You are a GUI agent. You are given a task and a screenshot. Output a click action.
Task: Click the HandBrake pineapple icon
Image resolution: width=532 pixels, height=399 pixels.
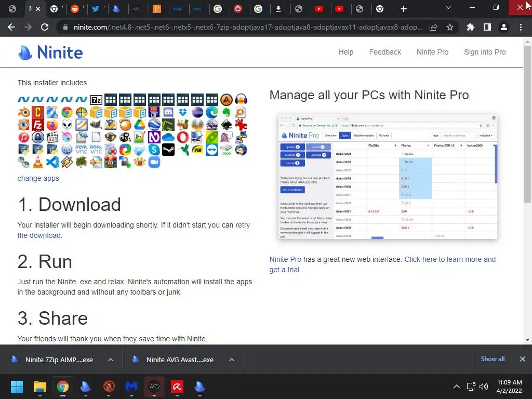click(183, 125)
